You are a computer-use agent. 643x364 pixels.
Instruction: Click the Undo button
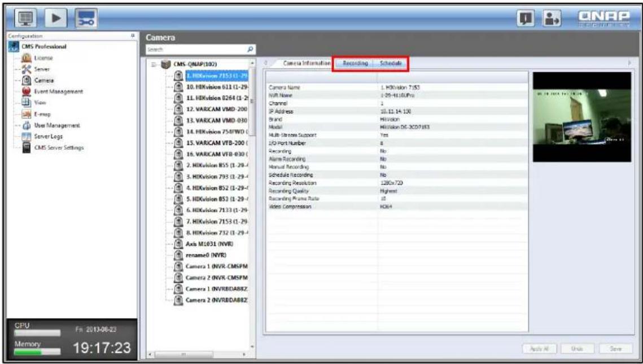click(x=577, y=348)
